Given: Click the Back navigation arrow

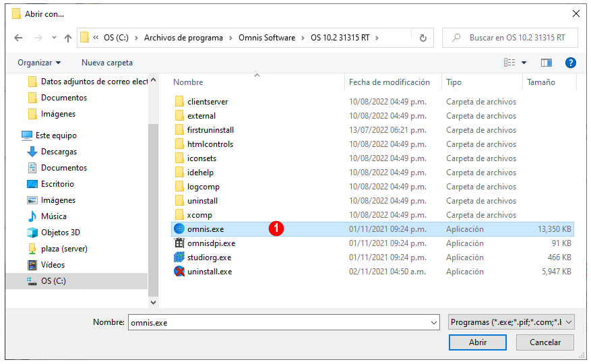Looking at the screenshot, I should (18, 38).
